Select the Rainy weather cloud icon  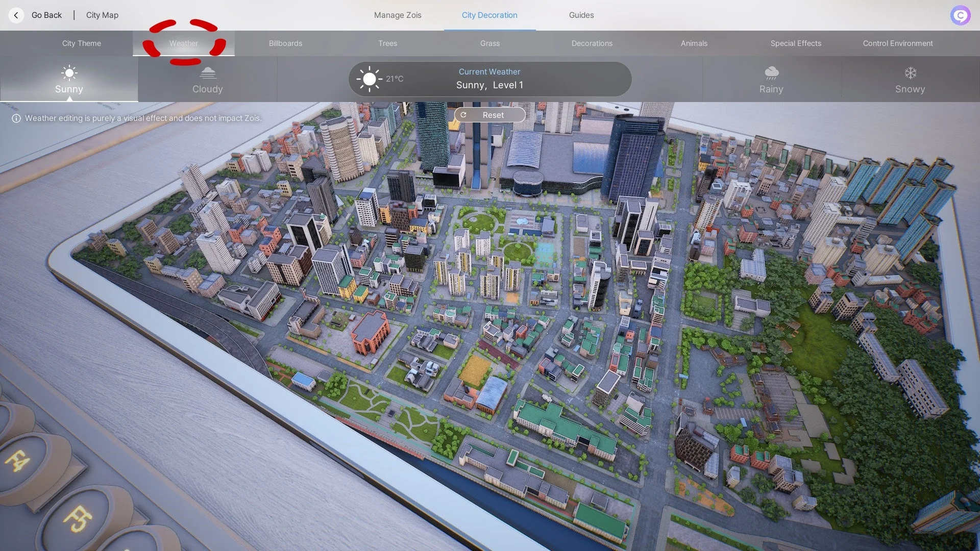point(771,73)
